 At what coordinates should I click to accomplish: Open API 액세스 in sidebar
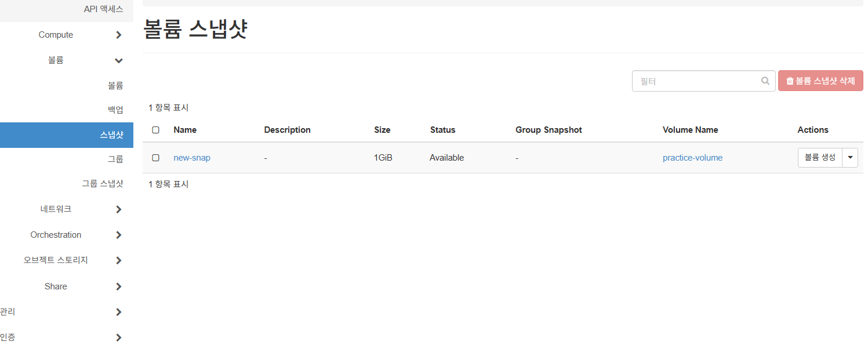click(x=103, y=9)
